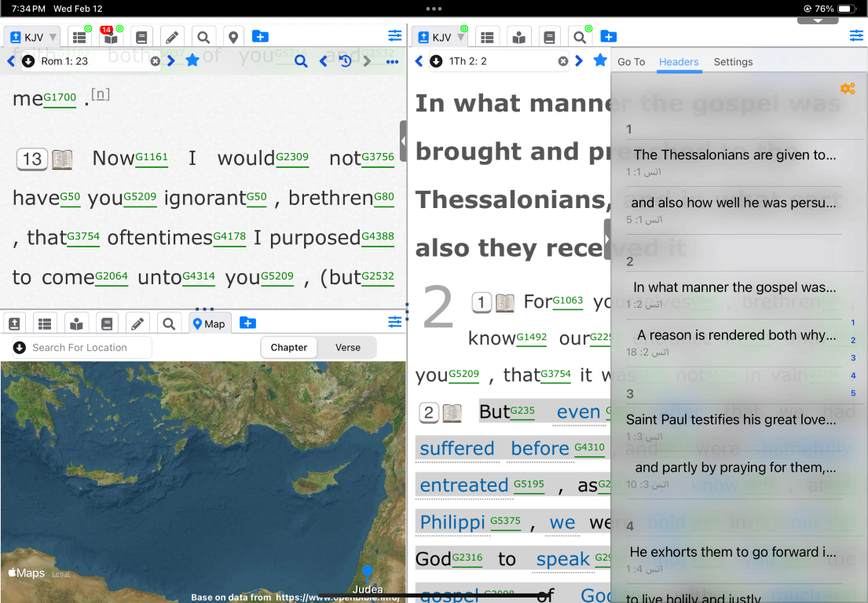The height and width of the screenshot is (603, 868).
Task: Expand the 1Th 2:2 reference picker arrow
Action: point(437,61)
